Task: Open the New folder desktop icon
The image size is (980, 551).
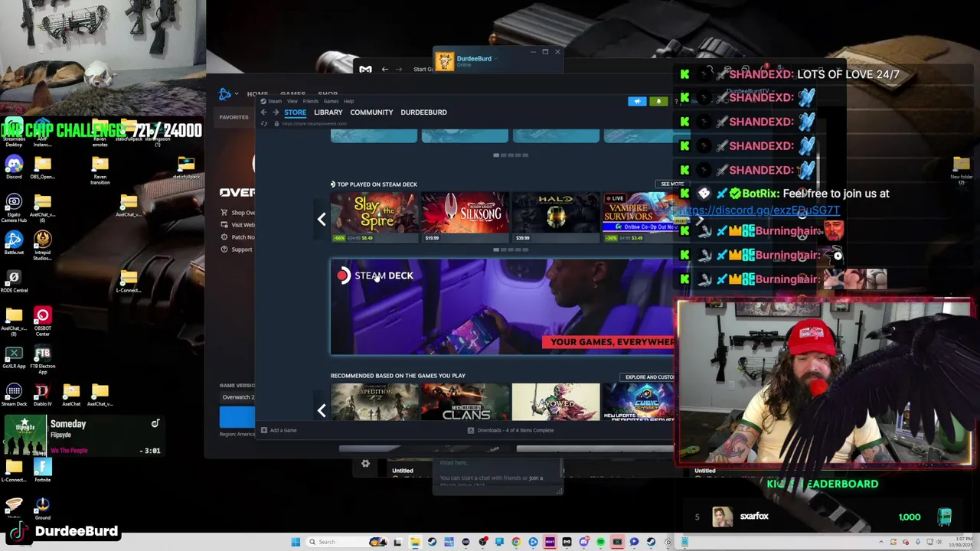Action: click(x=962, y=170)
